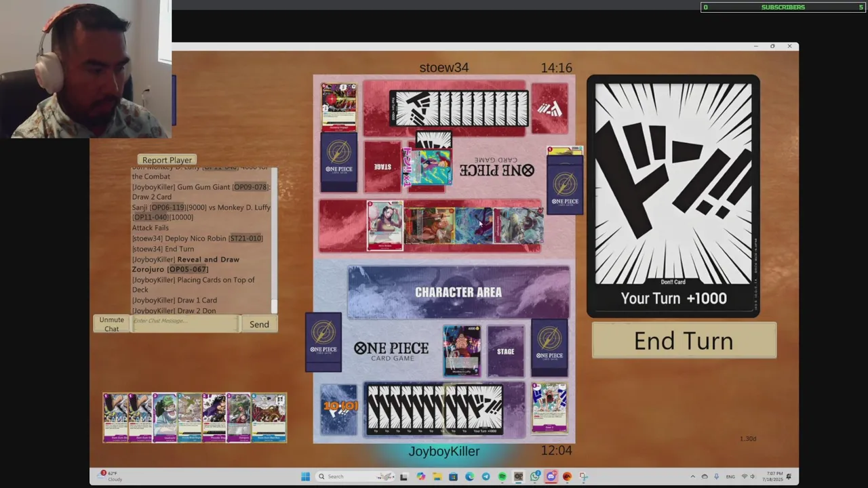Screen dimensions: 868x488
Task: Open your trash pile card
Action: pyautogui.click(x=549, y=408)
